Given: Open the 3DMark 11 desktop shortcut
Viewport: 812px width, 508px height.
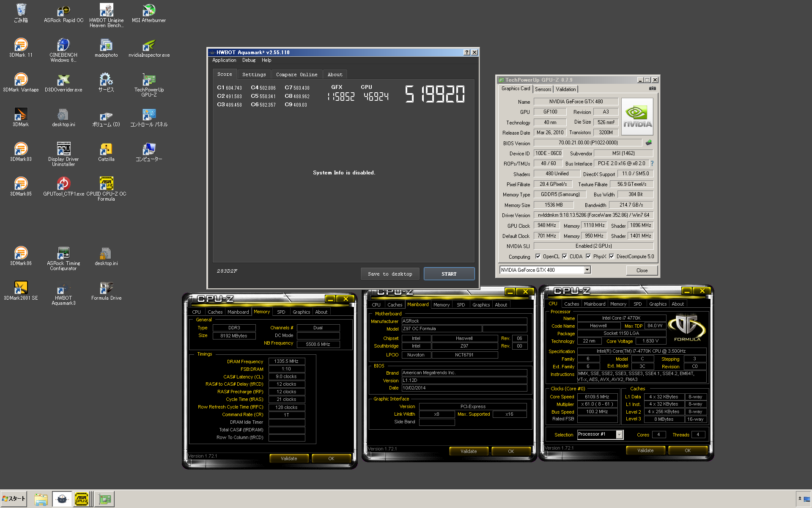Looking at the screenshot, I should click(x=21, y=47).
